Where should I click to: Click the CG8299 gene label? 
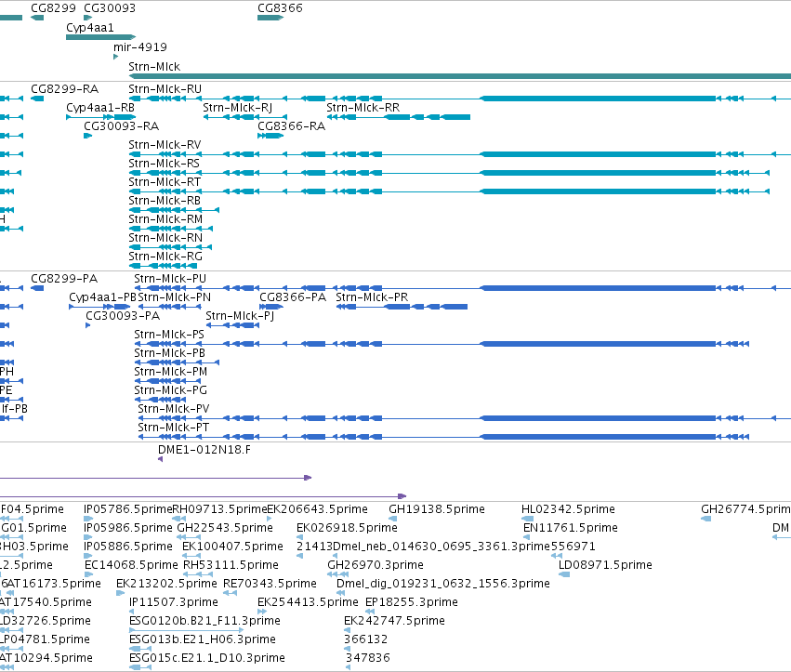(53, 8)
